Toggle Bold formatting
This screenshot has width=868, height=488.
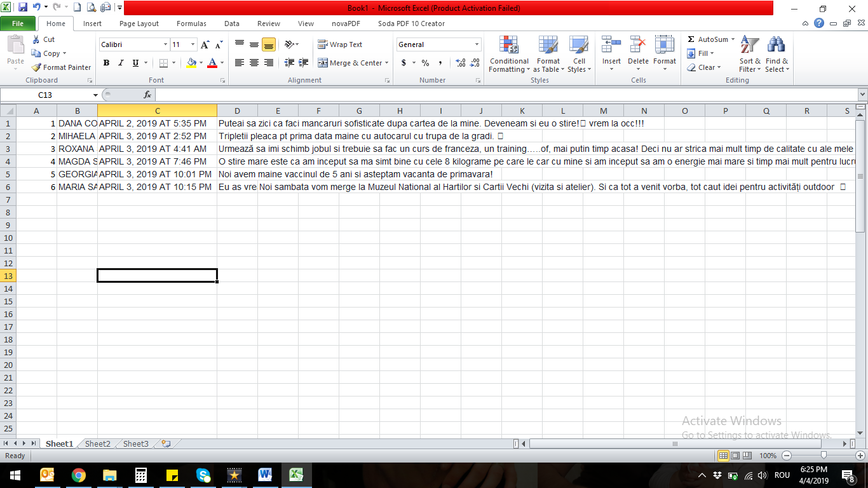point(106,63)
